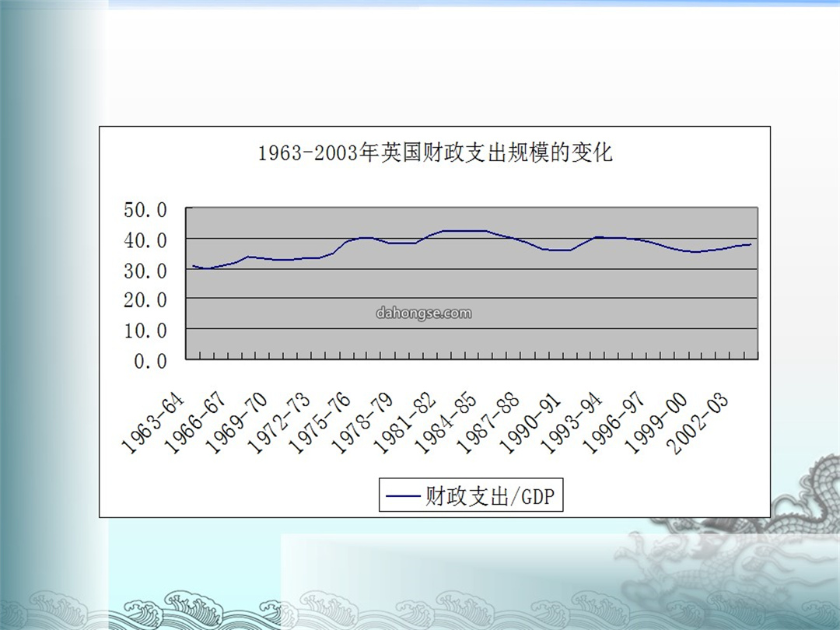This screenshot has height=630, width=840.
Task: Click the 1963-64 x-axis label
Action: 152,423
